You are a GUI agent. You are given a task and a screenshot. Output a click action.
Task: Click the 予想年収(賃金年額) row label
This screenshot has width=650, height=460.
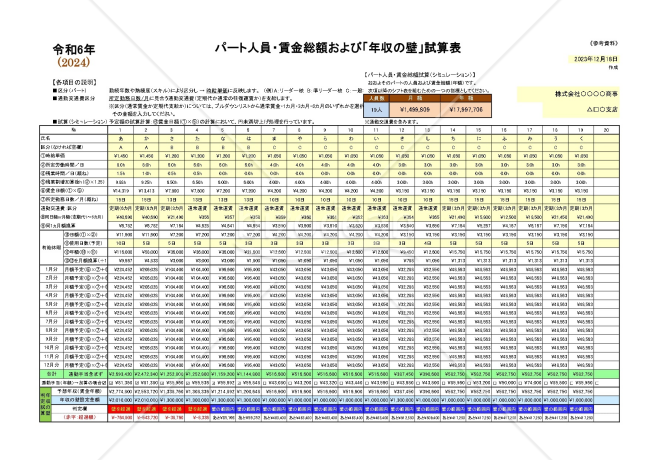(x=79, y=392)
